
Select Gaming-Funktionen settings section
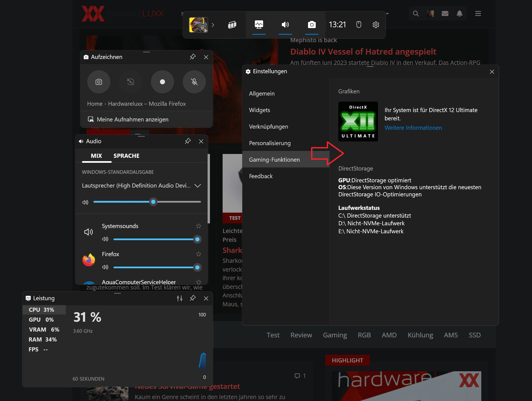click(x=286, y=159)
